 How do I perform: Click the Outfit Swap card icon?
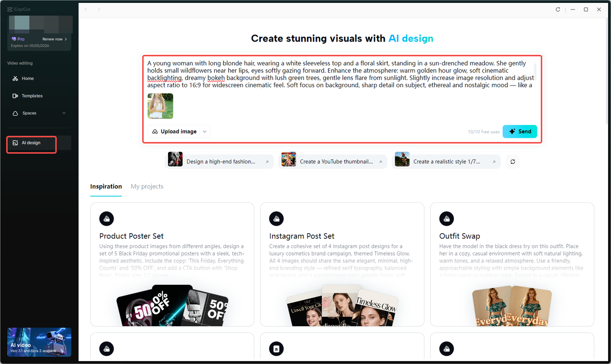(446, 218)
